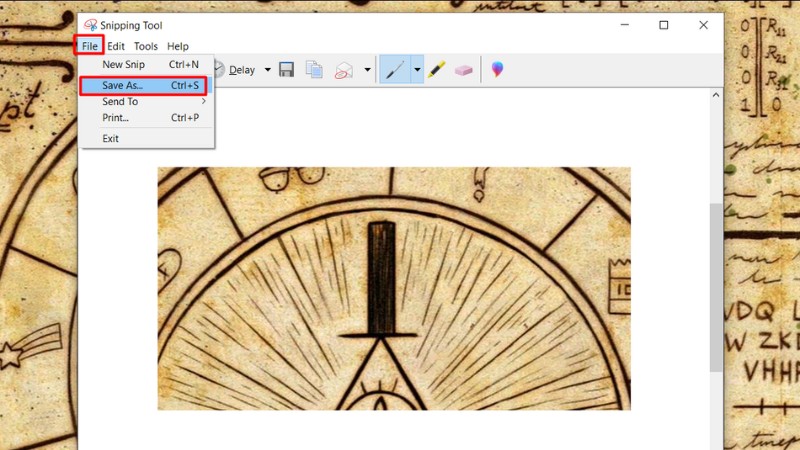The height and width of the screenshot is (450, 800).
Task: Open the Send Snip dropdown arrow
Action: pos(367,70)
